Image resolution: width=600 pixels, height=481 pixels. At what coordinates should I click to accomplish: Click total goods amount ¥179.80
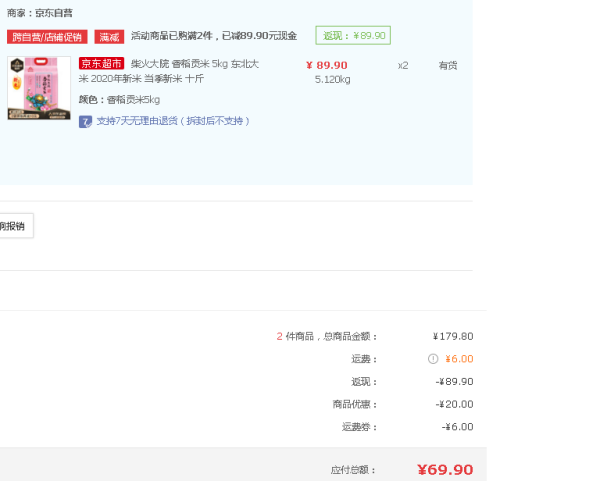coord(453,336)
